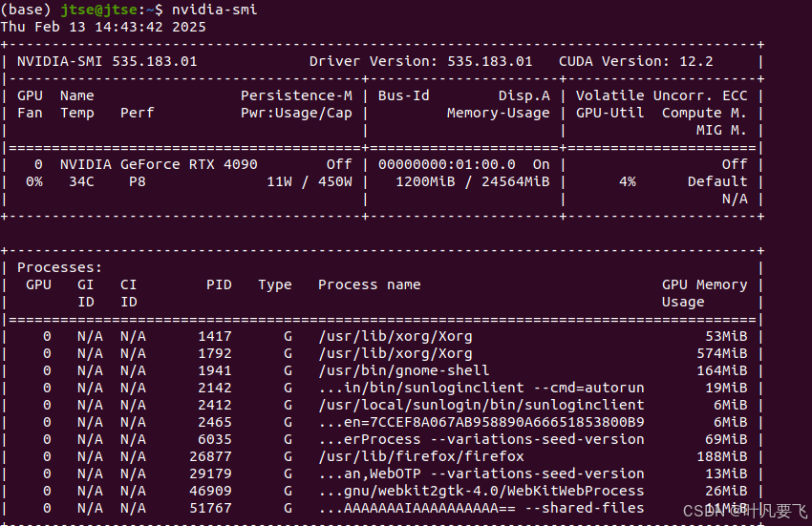Click the Memory-Usage header label

pos(498,113)
